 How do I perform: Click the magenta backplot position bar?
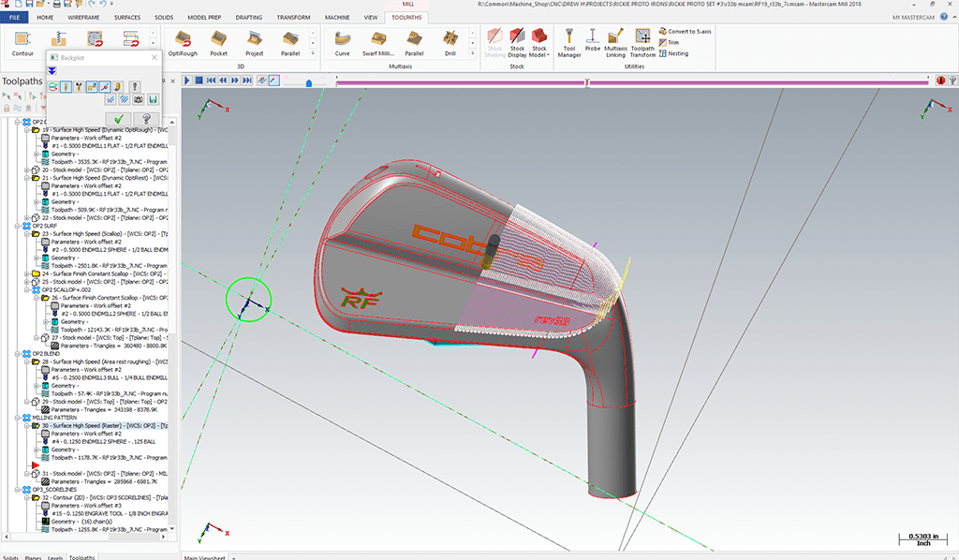[632, 81]
